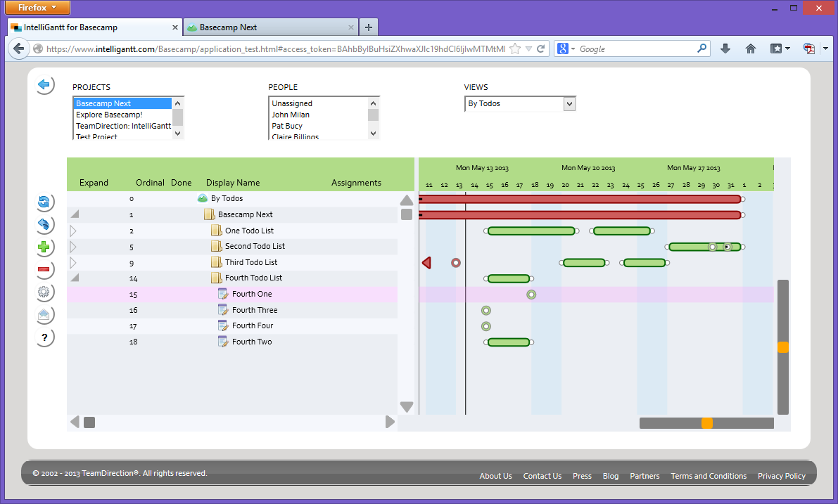Click the reload page icon in address bar
The image size is (838, 504).
(541, 49)
